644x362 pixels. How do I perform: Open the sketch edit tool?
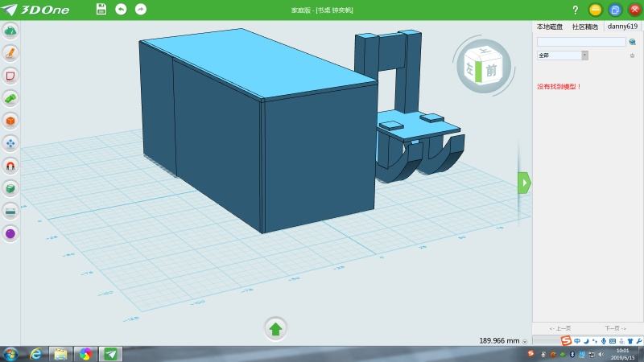(10, 76)
